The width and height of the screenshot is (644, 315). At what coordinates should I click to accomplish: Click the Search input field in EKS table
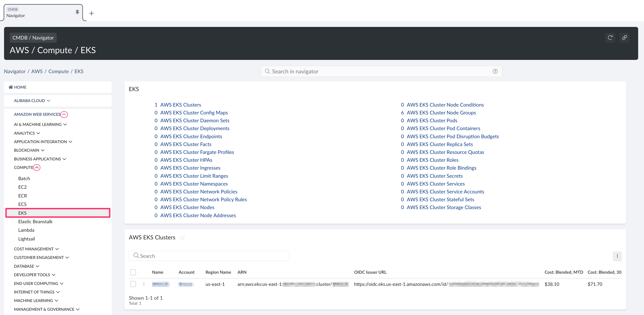tap(209, 256)
